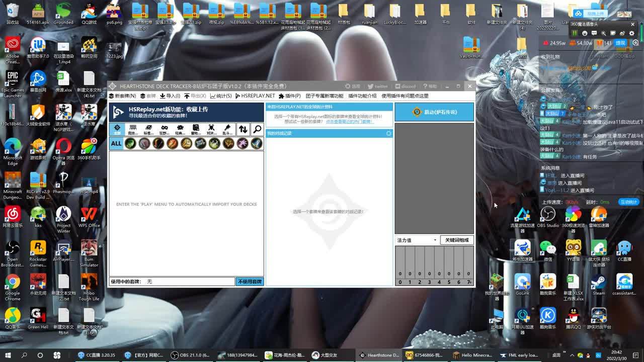
Task: Open OBS 21.1.0 from the taskbar
Action: coord(191,355)
